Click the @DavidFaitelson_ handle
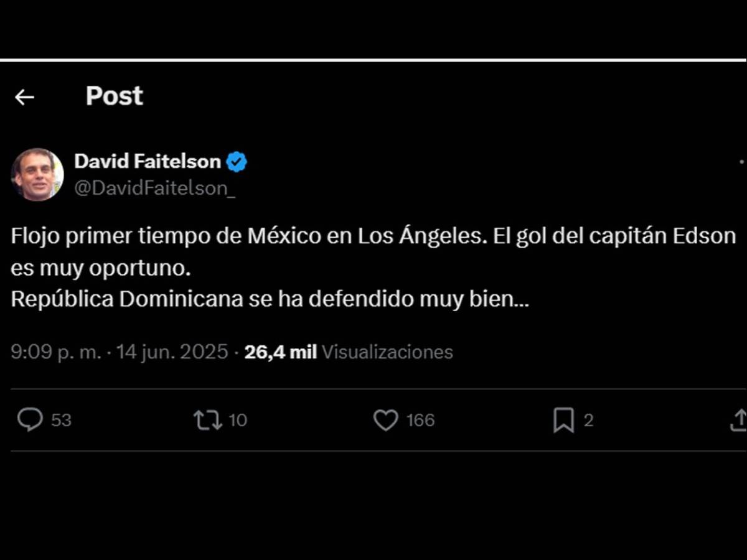The width and height of the screenshot is (747, 560). tap(156, 187)
